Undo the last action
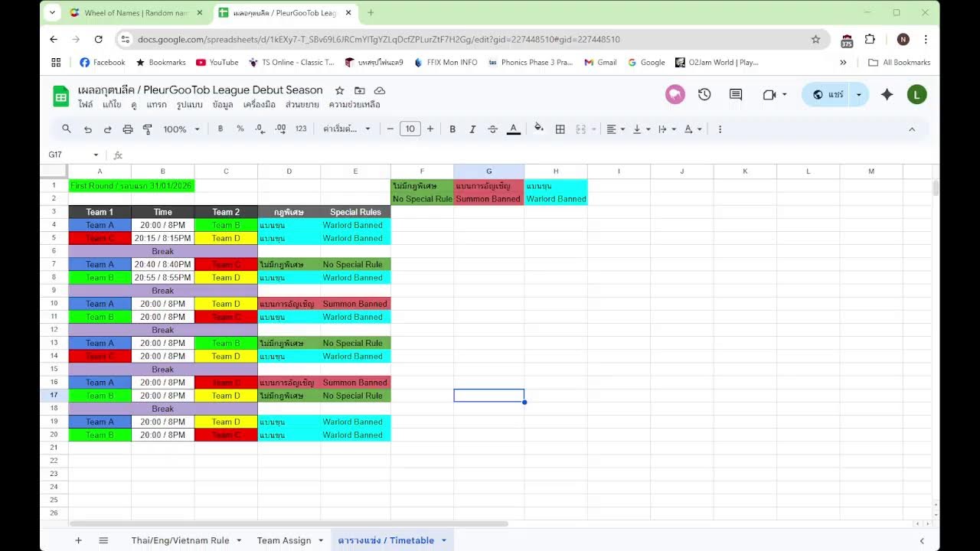The height and width of the screenshot is (551, 980). [x=88, y=129]
